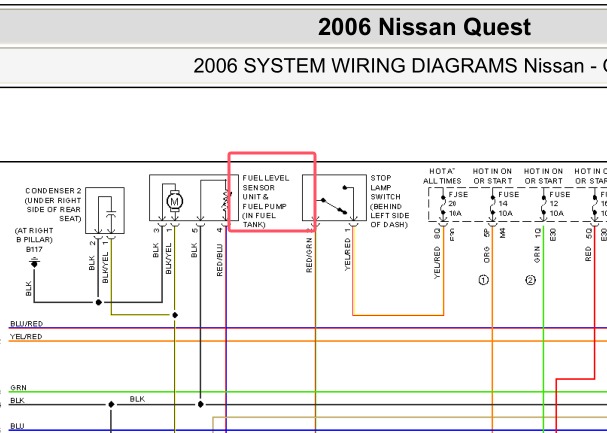Image resolution: width=607 pixels, height=433 pixels.
Task: Click the 'B117' ground identifier
Action: [x=34, y=250]
